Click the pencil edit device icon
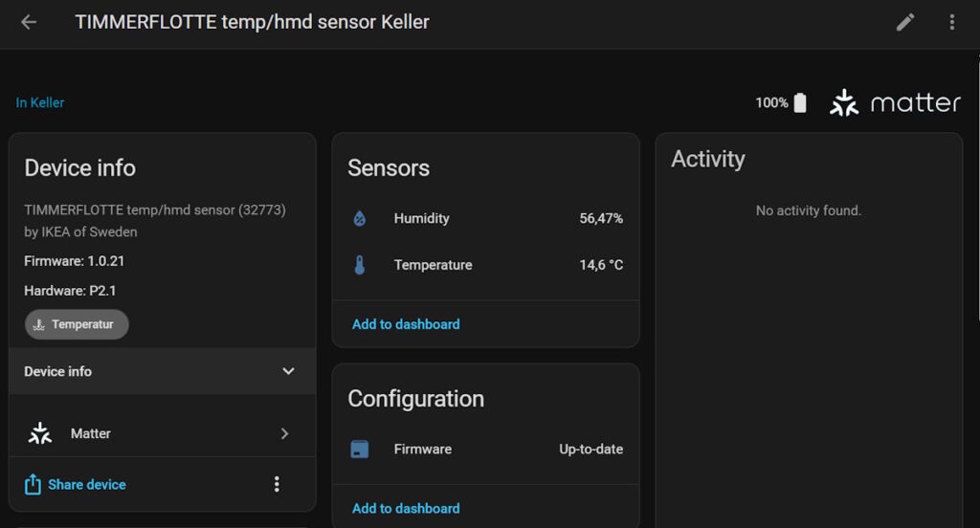This screenshot has width=980, height=528. (x=905, y=22)
